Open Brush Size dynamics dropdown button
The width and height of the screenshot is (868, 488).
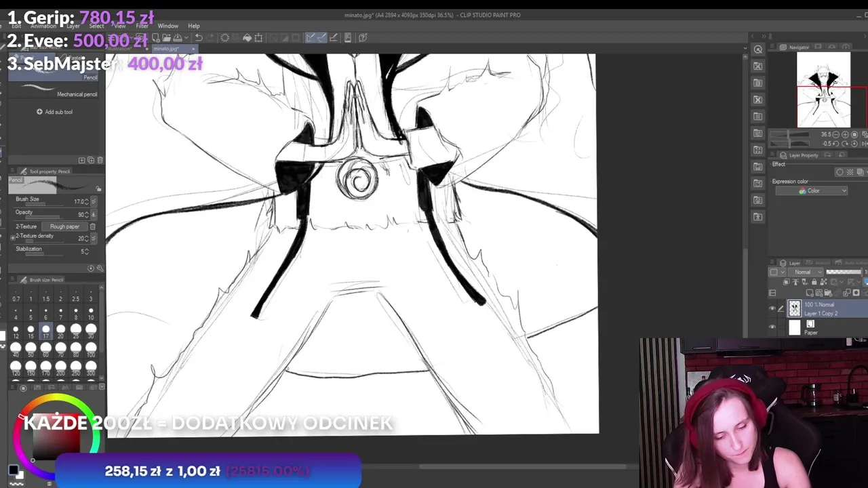point(94,201)
